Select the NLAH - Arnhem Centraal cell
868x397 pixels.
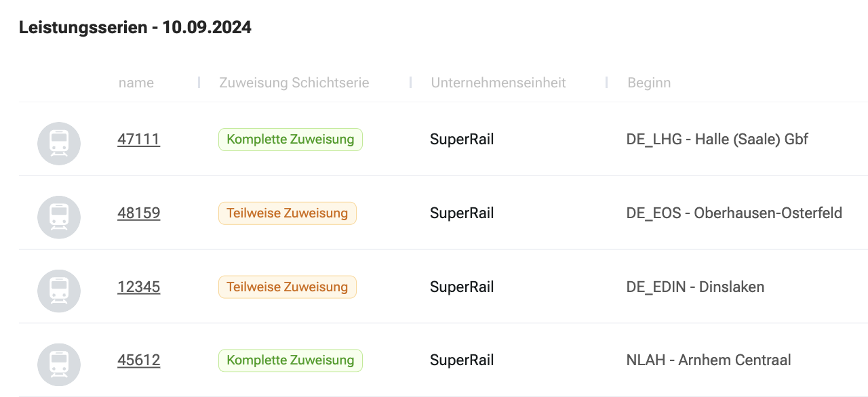click(x=709, y=360)
